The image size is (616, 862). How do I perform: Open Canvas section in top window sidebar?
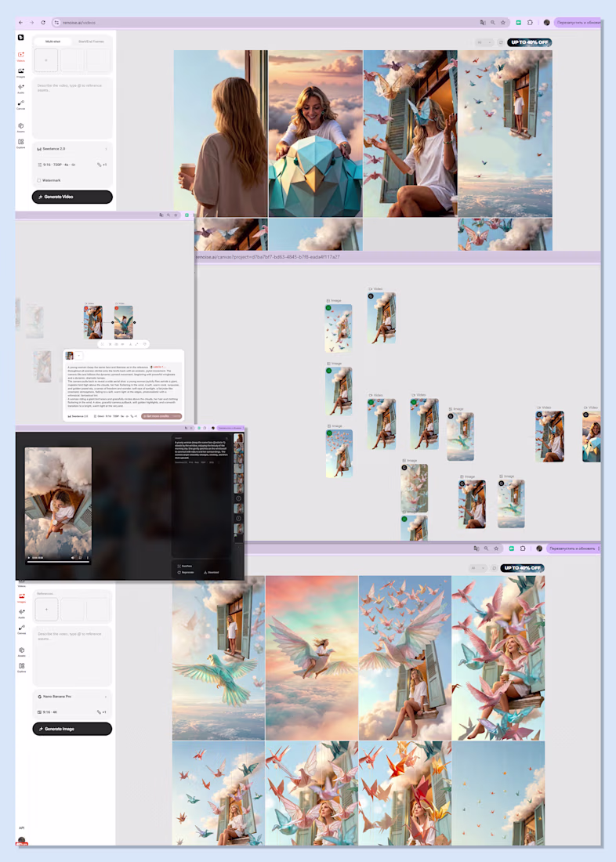pyautogui.click(x=21, y=104)
